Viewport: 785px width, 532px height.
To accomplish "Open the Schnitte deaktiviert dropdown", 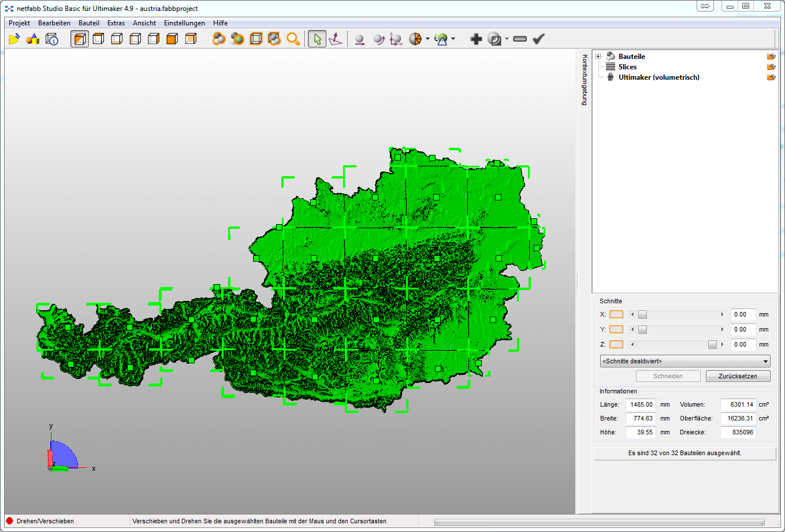I will point(685,362).
